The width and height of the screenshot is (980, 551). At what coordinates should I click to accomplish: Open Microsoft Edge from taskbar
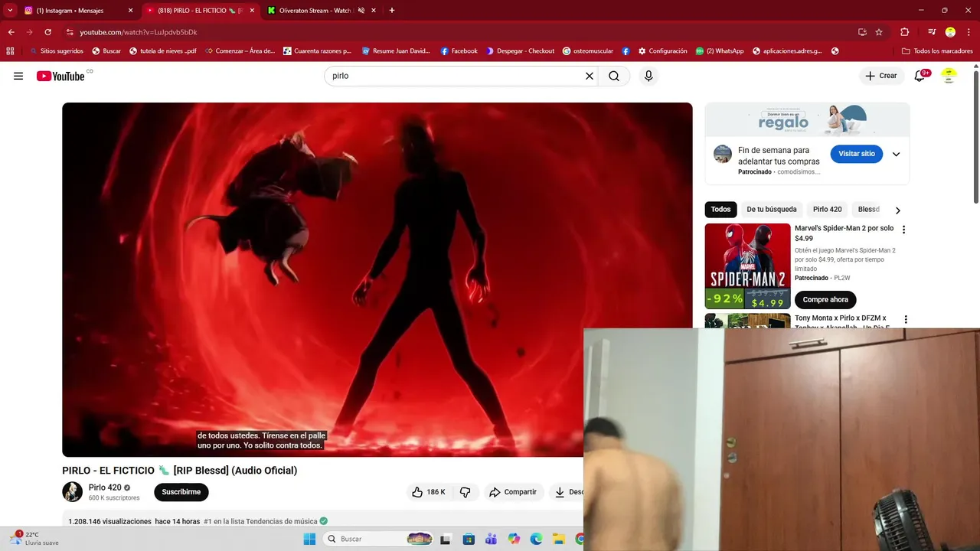tap(536, 539)
